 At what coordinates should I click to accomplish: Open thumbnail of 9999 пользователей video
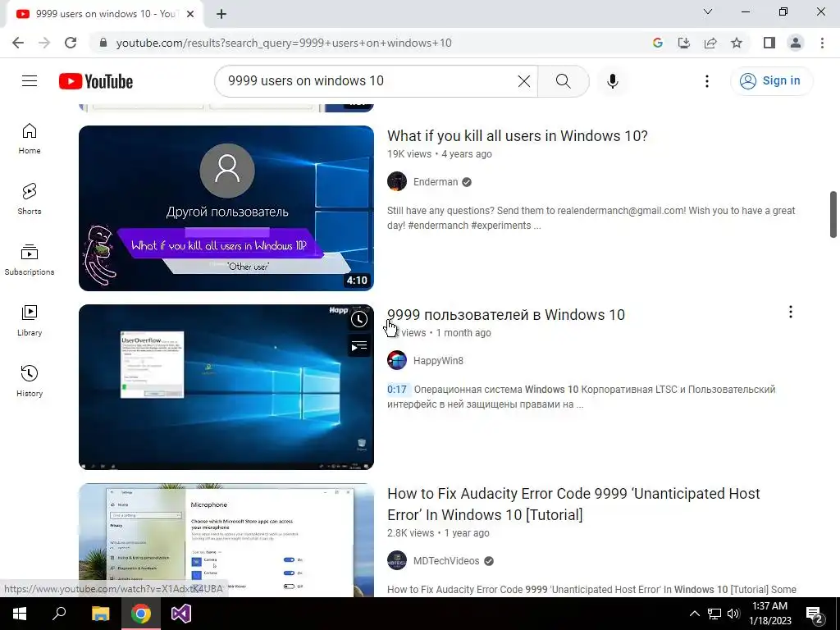point(226,387)
